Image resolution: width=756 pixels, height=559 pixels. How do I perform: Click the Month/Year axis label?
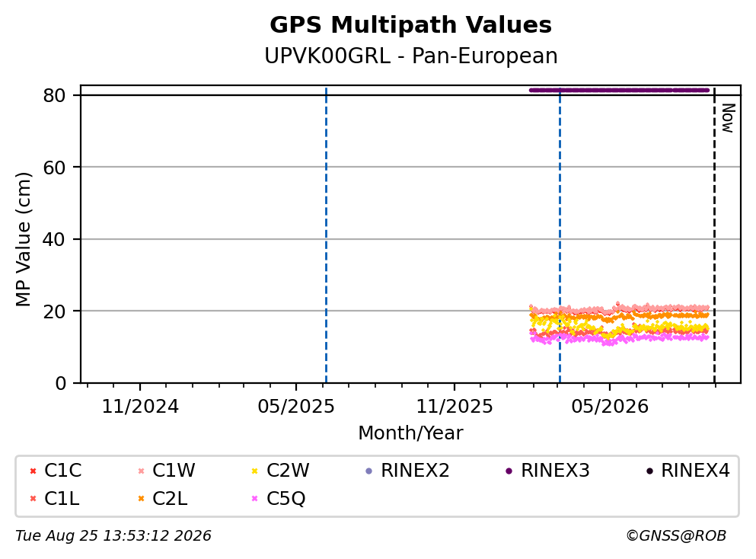[410, 433]
